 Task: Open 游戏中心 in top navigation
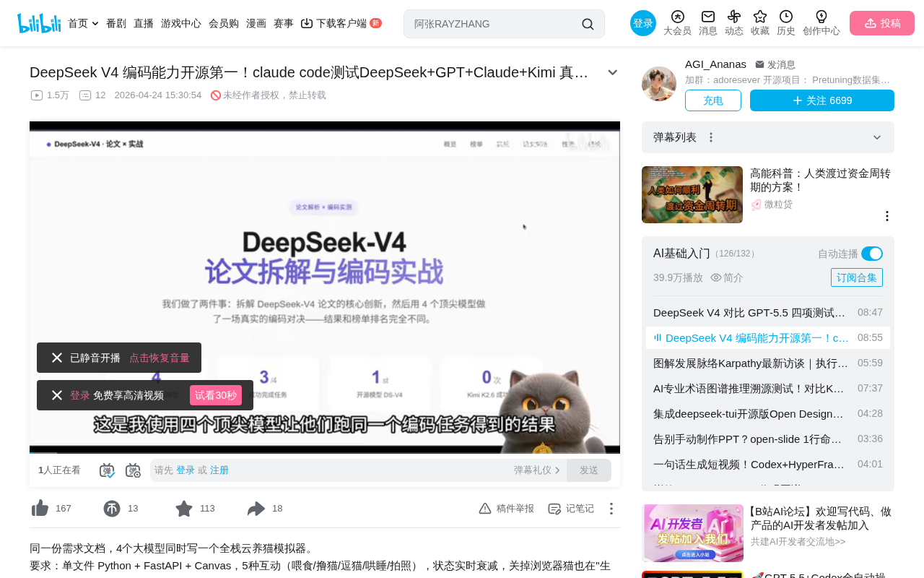coord(181,23)
